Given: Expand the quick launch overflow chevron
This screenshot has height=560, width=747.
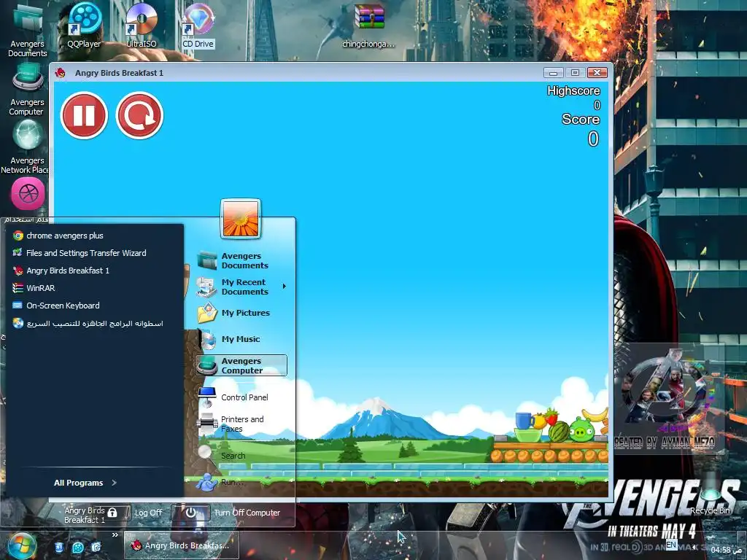Looking at the screenshot, I should pyautogui.click(x=115, y=534).
